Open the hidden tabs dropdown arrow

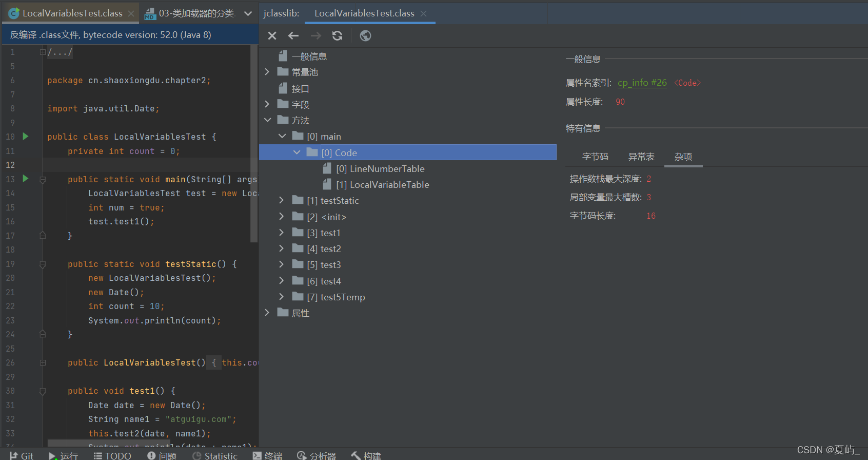(x=248, y=13)
